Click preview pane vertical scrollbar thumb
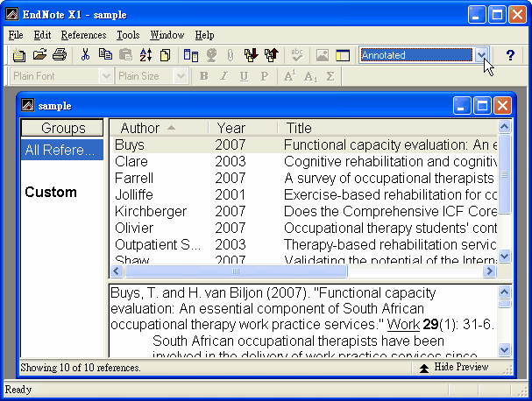Image resolution: width=532 pixels, height=401 pixels. (504, 303)
